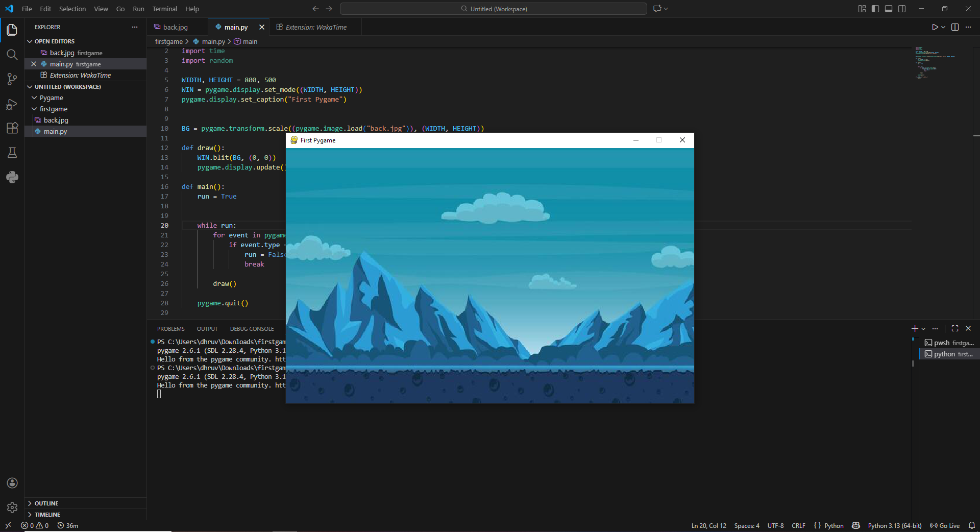
Task: Collapse the firstgame folder
Action: point(53,109)
